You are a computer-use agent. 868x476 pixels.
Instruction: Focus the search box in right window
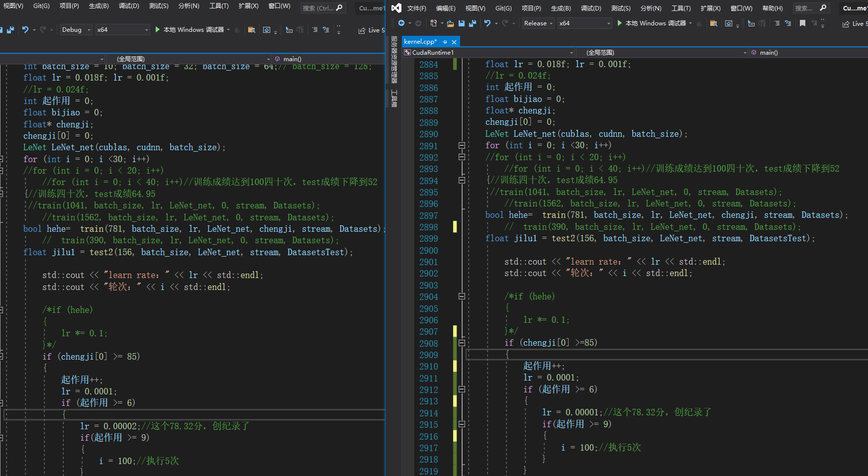click(x=810, y=8)
